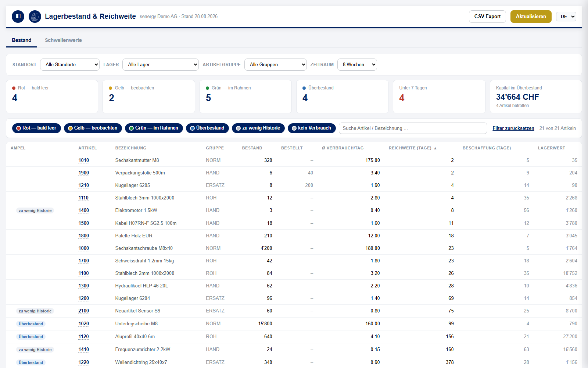Click the Filter zurücksetzen link

tap(513, 128)
